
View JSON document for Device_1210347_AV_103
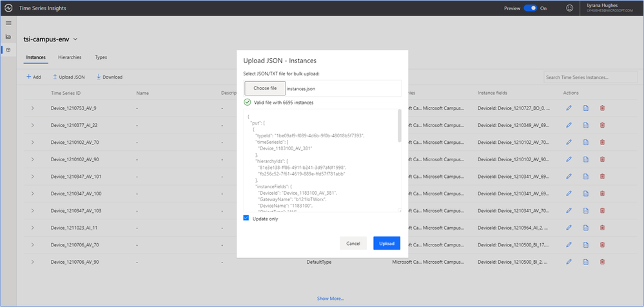click(586, 210)
